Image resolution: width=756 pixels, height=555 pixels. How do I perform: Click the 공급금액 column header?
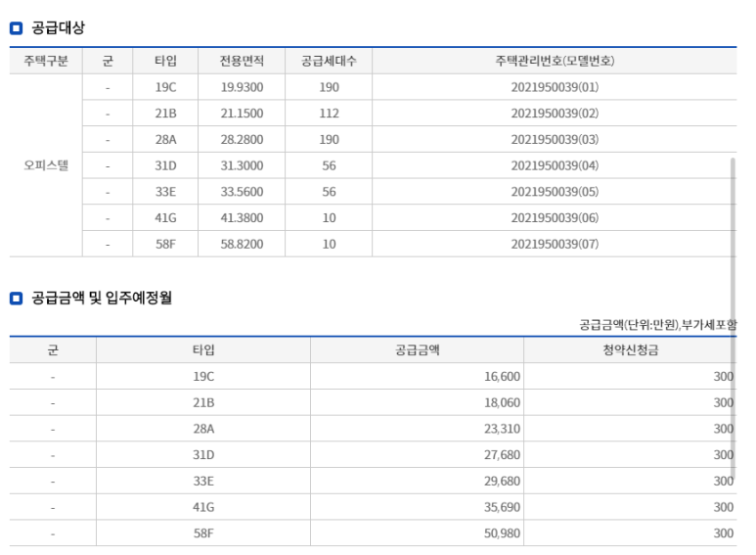tap(417, 349)
